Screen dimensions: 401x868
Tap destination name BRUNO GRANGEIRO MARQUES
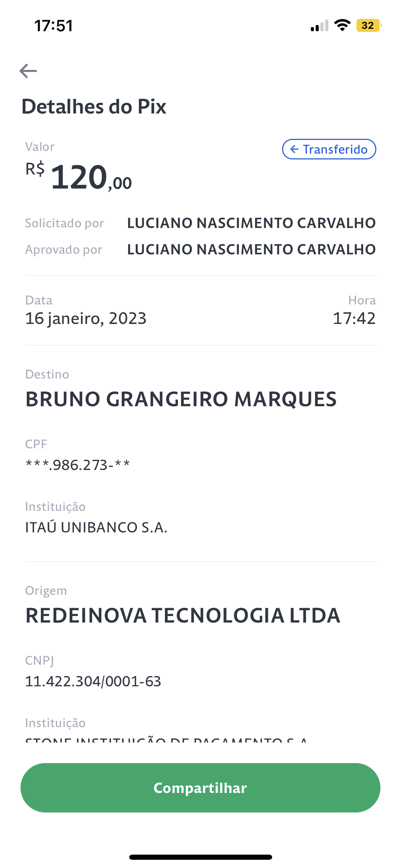click(181, 399)
